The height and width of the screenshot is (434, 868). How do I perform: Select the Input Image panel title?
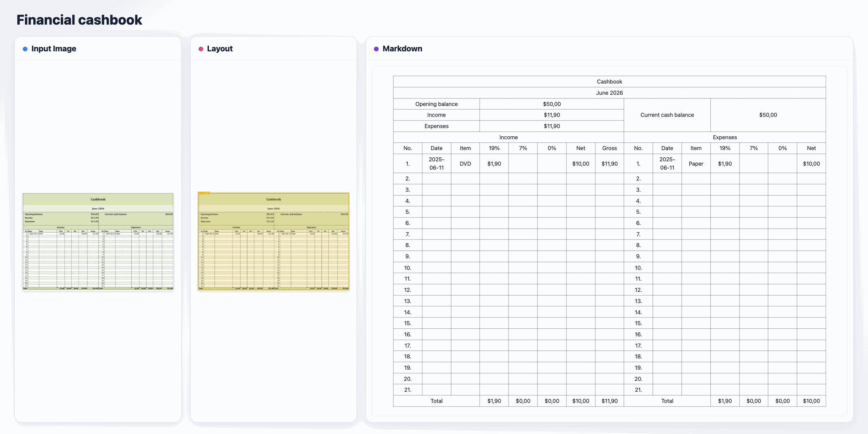(x=54, y=49)
